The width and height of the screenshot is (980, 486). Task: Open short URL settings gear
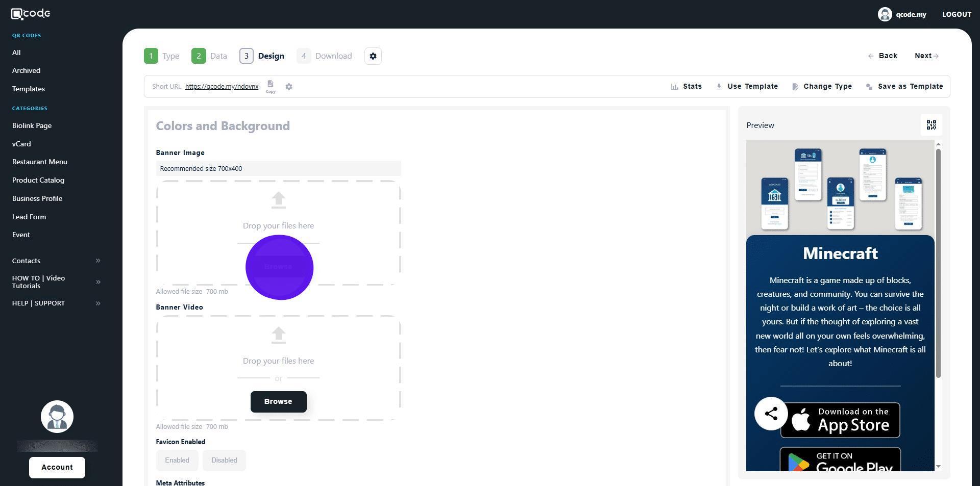pyautogui.click(x=289, y=87)
